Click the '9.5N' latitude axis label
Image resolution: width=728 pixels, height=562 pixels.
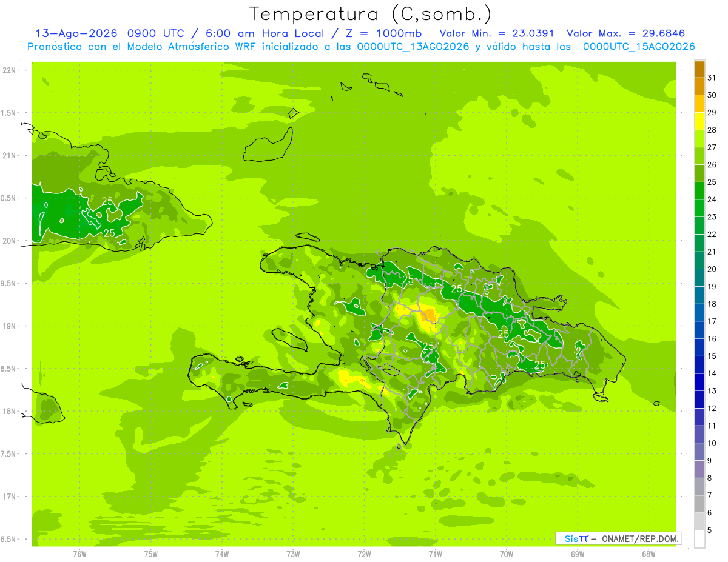pyautogui.click(x=9, y=284)
